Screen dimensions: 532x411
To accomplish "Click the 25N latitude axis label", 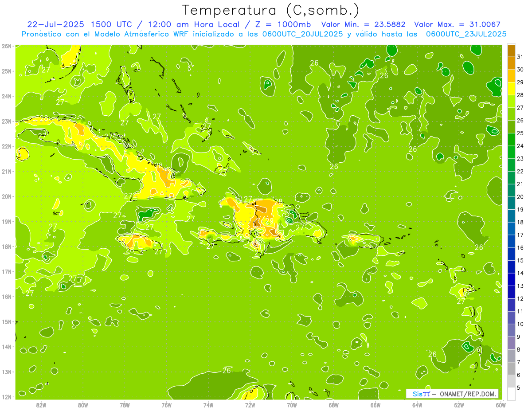I will coord(7,71).
